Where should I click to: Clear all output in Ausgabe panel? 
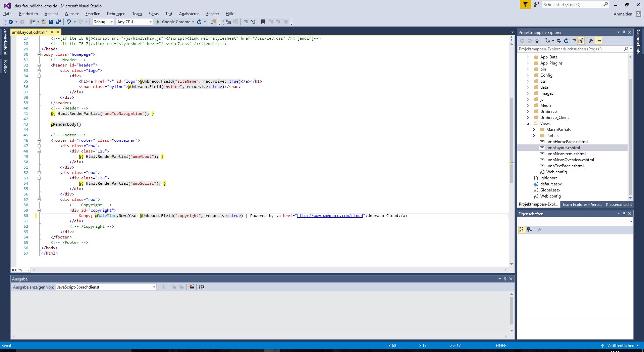tap(192, 287)
